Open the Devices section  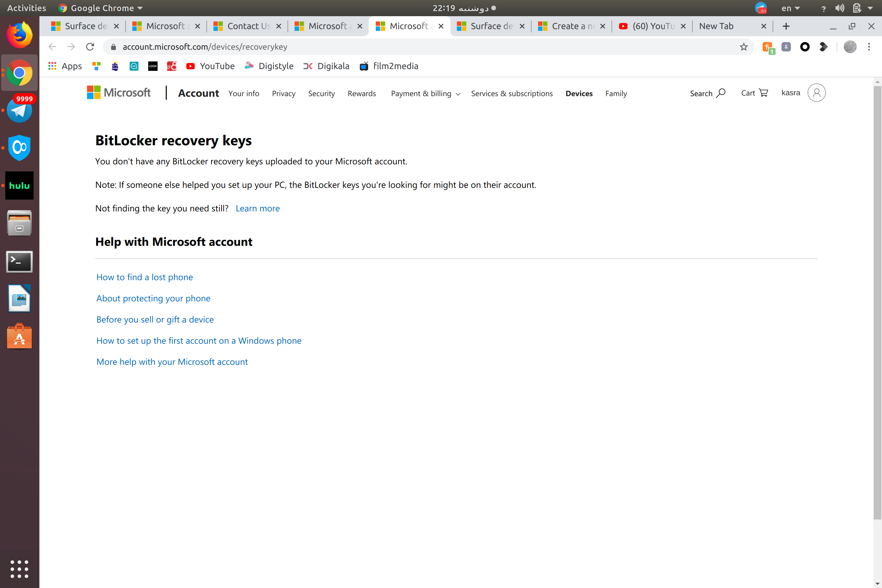click(x=579, y=93)
